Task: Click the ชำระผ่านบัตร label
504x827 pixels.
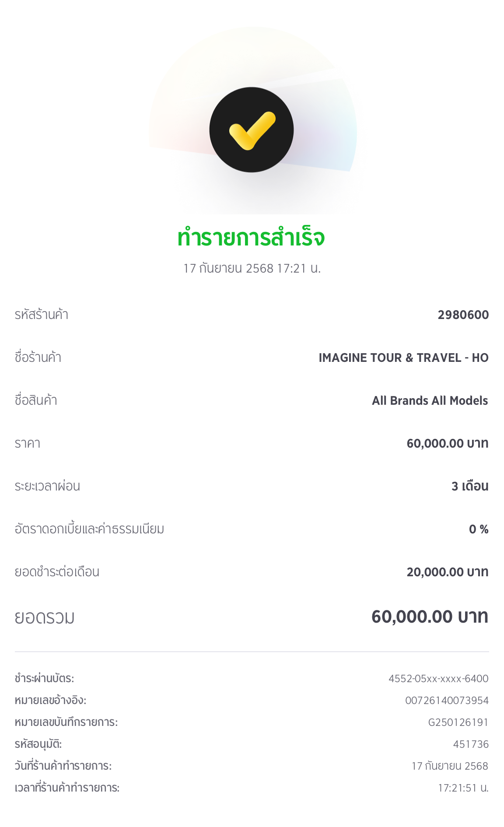Action: [44, 679]
